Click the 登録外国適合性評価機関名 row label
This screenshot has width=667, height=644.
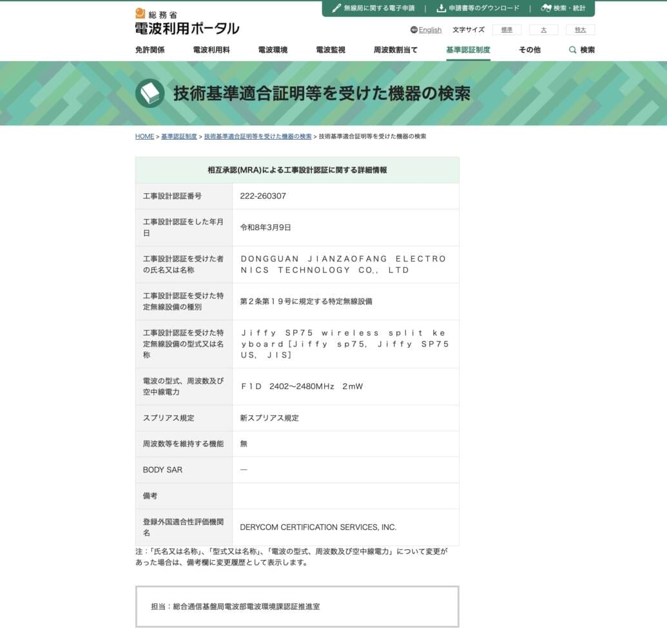click(183, 527)
